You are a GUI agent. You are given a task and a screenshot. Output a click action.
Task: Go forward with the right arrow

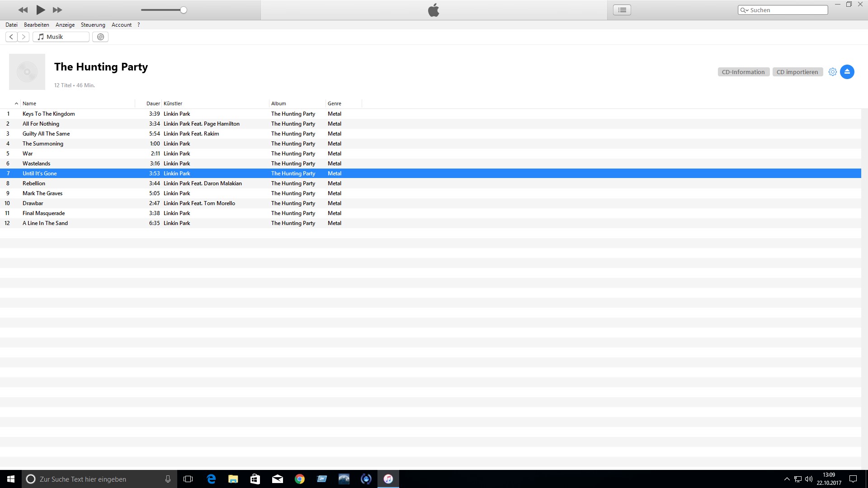24,37
